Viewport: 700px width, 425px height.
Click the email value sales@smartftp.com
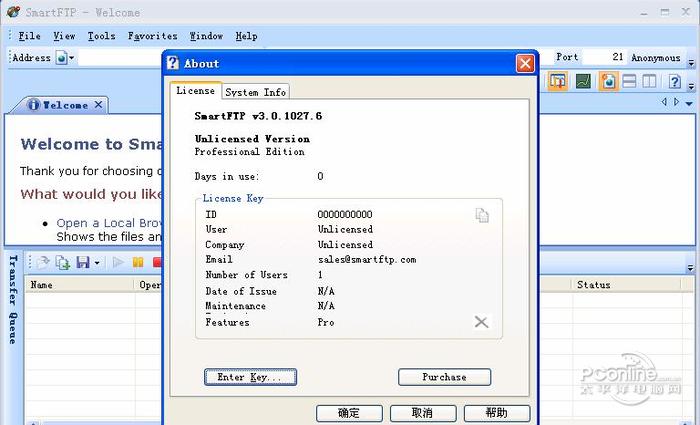click(367, 259)
